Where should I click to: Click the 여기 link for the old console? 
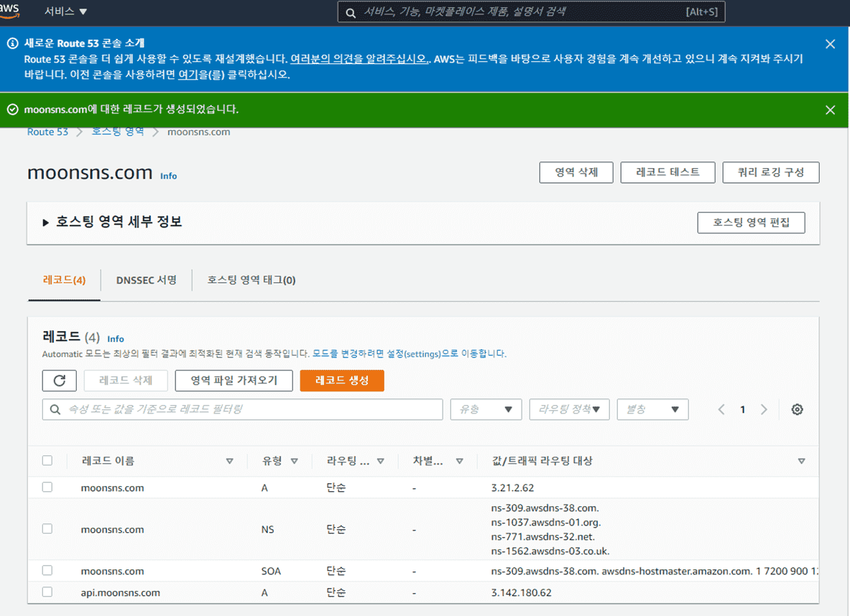(188, 74)
